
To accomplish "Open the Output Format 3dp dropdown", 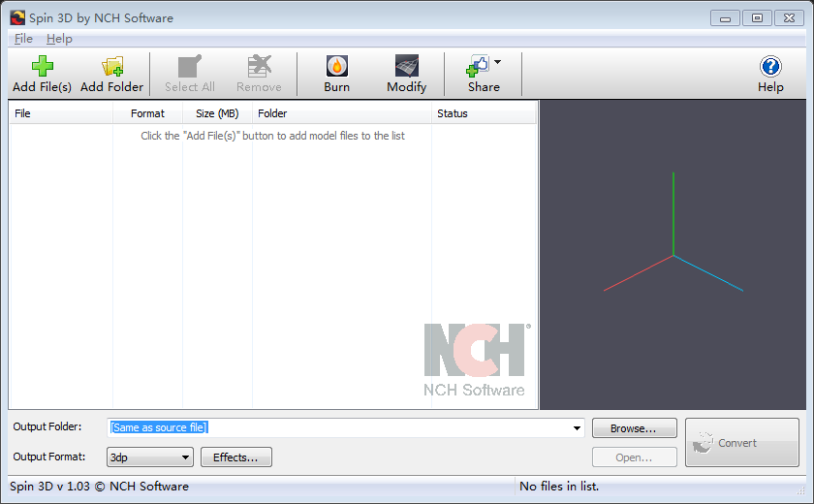I will [150, 457].
